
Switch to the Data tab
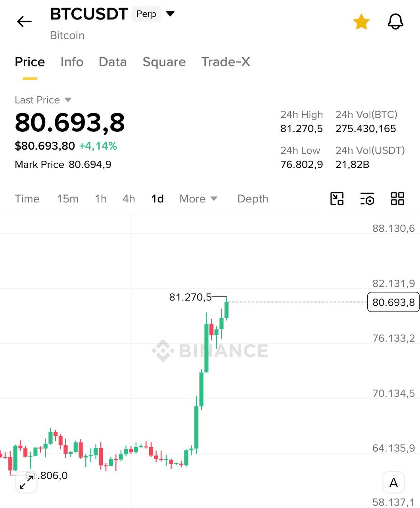tap(113, 62)
